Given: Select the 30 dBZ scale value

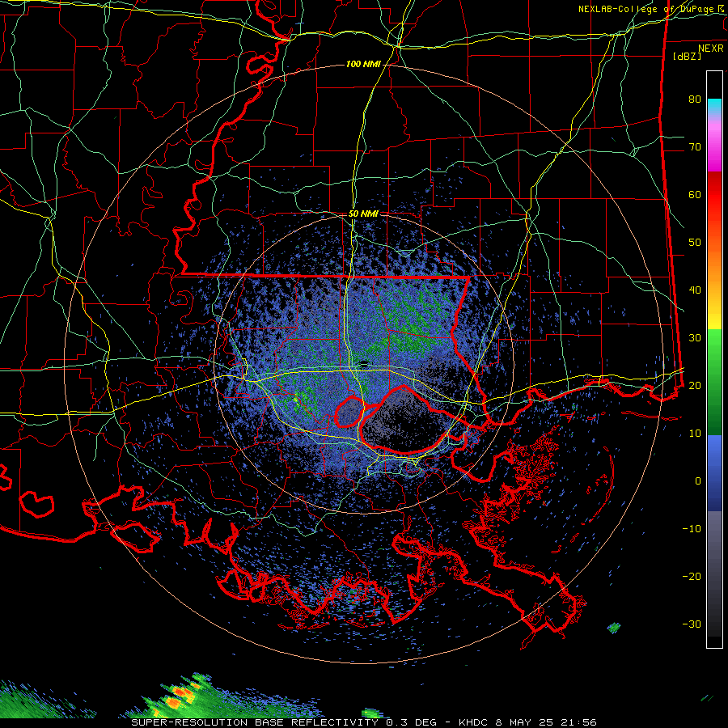Looking at the screenshot, I should (x=695, y=338).
